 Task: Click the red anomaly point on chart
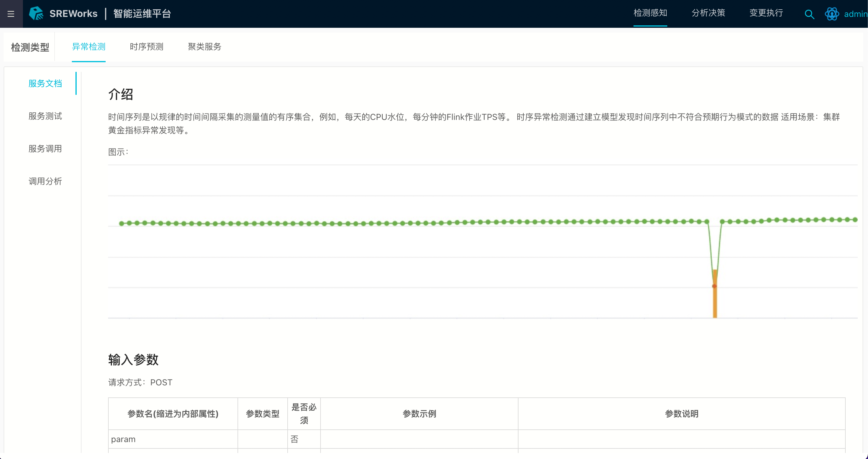(x=714, y=286)
